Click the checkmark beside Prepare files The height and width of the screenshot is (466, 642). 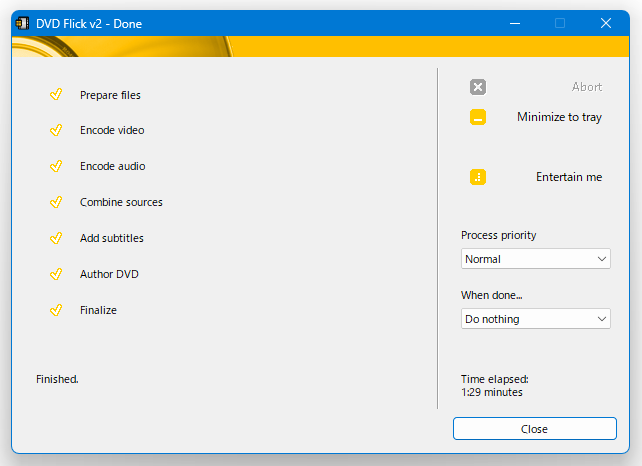[x=56, y=95]
